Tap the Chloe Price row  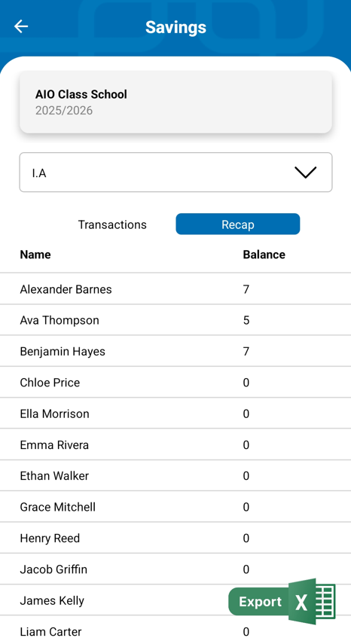(x=175, y=383)
